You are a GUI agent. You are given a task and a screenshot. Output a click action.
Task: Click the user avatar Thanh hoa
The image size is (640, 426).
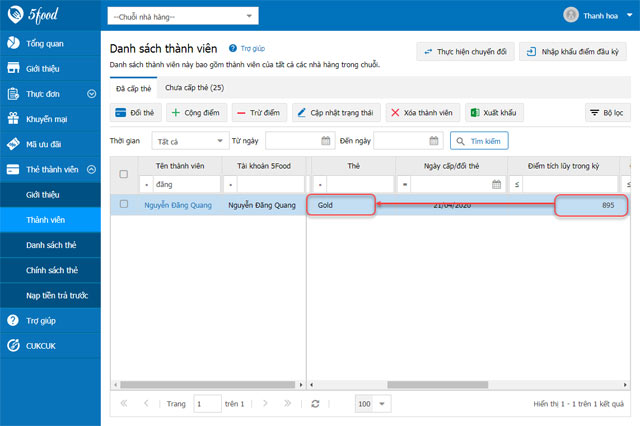coord(570,15)
